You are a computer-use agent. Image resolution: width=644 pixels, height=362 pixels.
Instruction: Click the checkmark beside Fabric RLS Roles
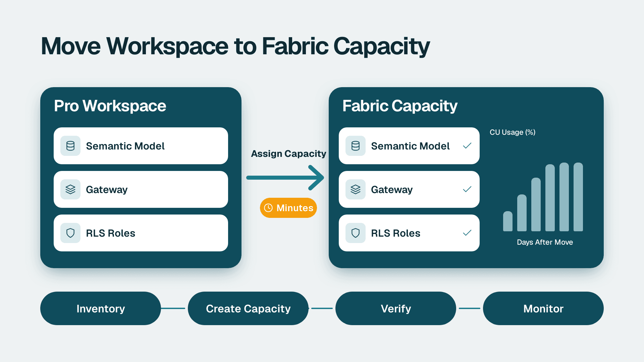pos(467,233)
